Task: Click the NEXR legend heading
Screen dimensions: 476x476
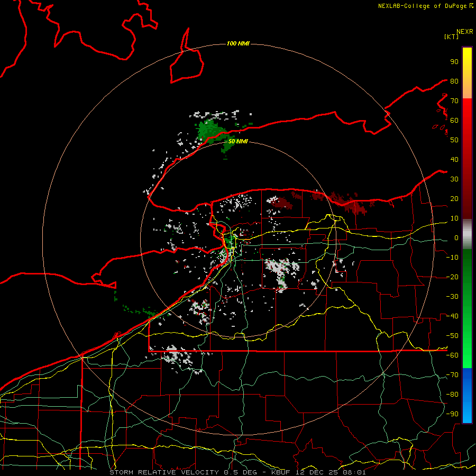Action: [465, 32]
